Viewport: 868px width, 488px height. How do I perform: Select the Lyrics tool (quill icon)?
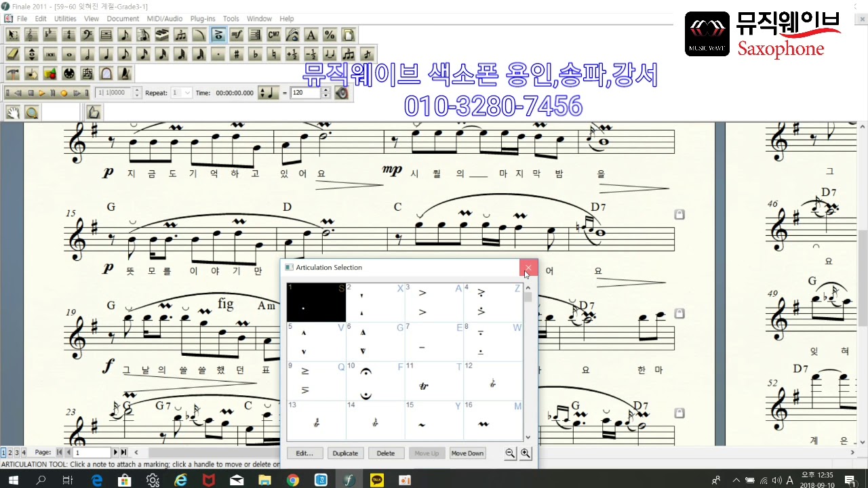pyautogui.click(x=292, y=35)
